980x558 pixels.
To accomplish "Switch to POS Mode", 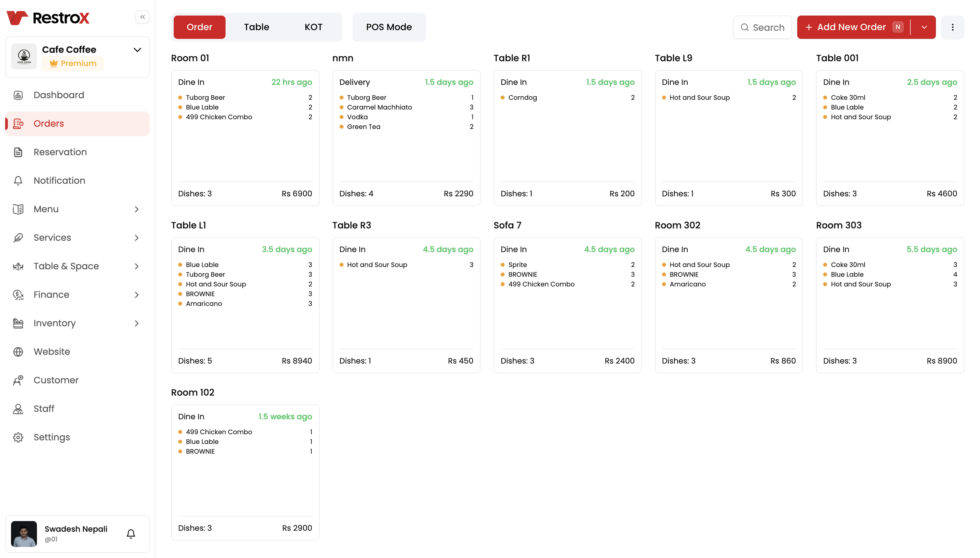I will click(389, 27).
